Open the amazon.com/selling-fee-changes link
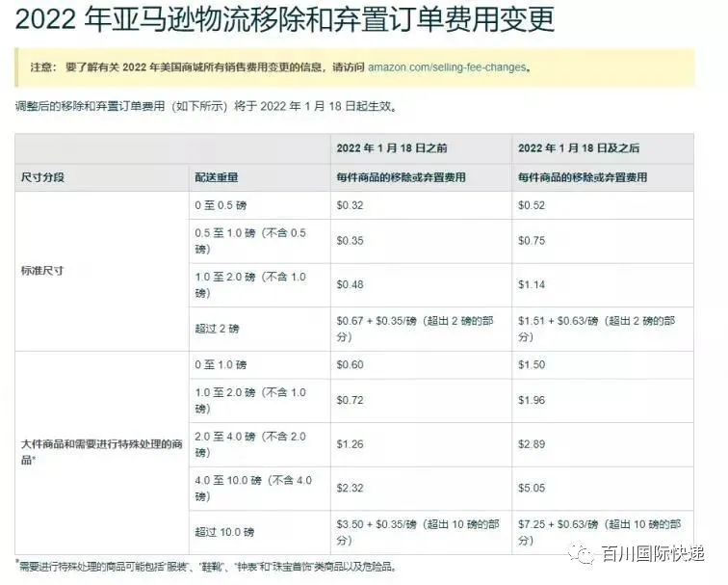Image resolution: width=728 pixels, height=585 pixels. tap(449, 68)
